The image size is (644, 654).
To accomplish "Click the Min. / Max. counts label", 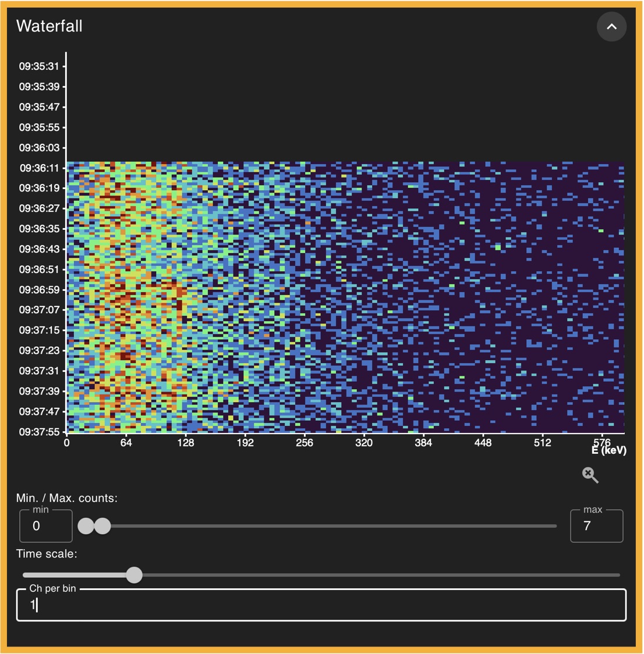I will [67, 498].
